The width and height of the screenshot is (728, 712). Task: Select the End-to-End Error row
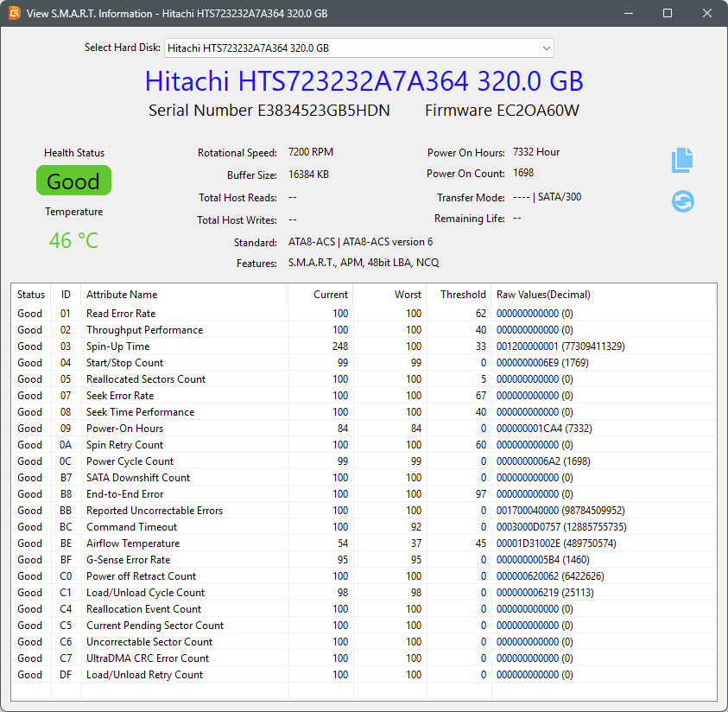364,494
